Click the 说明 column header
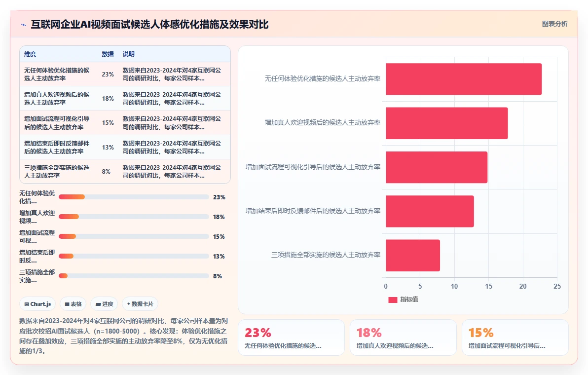 point(129,54)
